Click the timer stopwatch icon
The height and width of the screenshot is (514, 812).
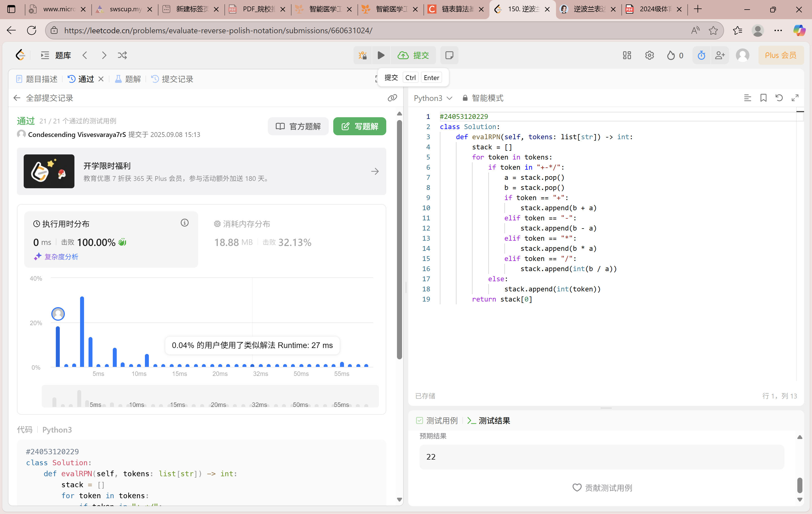coord(701,55)
